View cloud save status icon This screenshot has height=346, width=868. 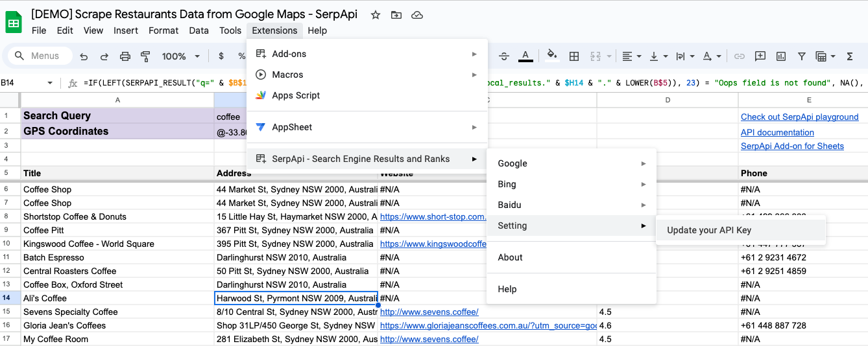coord(417,15)
